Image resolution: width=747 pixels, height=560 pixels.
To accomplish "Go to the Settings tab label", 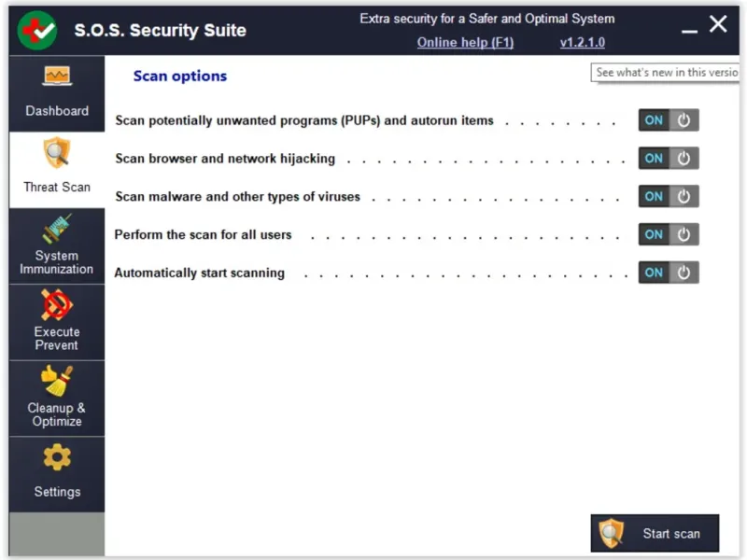I will coord(57,492).
